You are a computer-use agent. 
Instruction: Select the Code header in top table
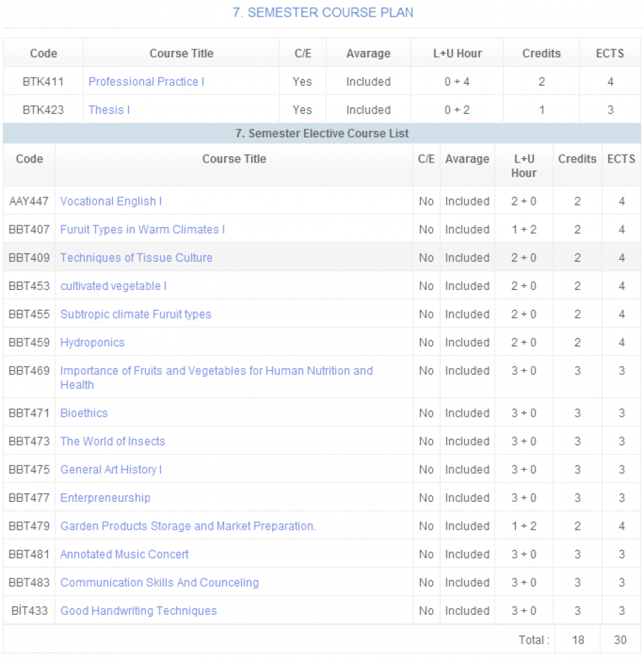(x=44, y=54)
